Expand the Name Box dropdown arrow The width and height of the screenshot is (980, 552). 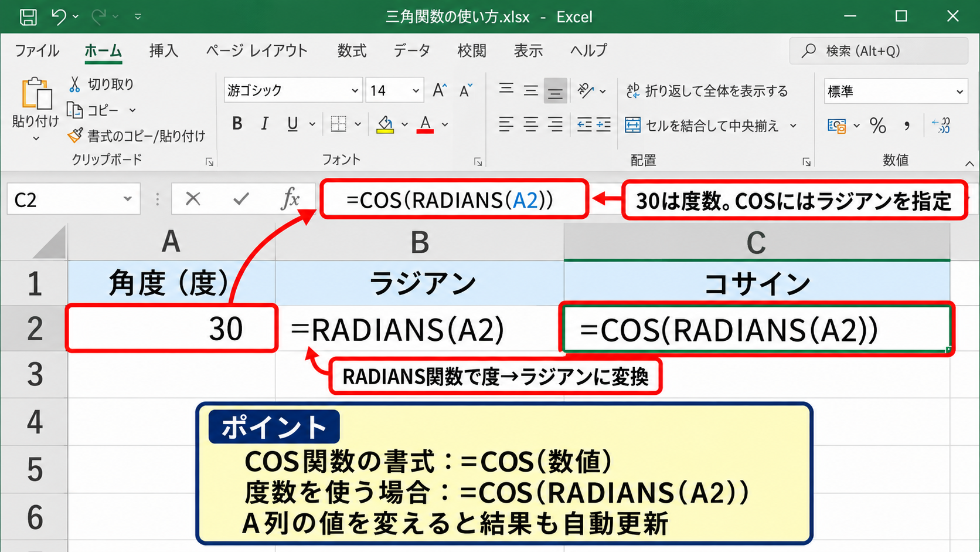[x=127, y=199]
